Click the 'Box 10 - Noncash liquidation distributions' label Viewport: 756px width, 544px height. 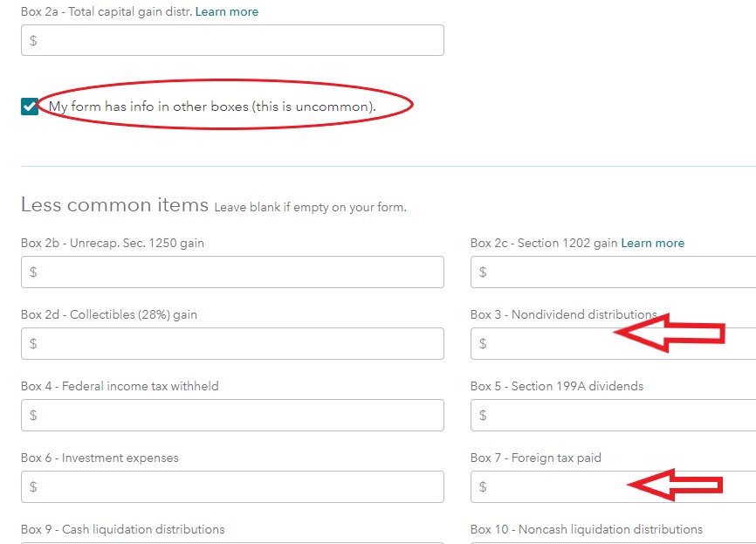586,529
